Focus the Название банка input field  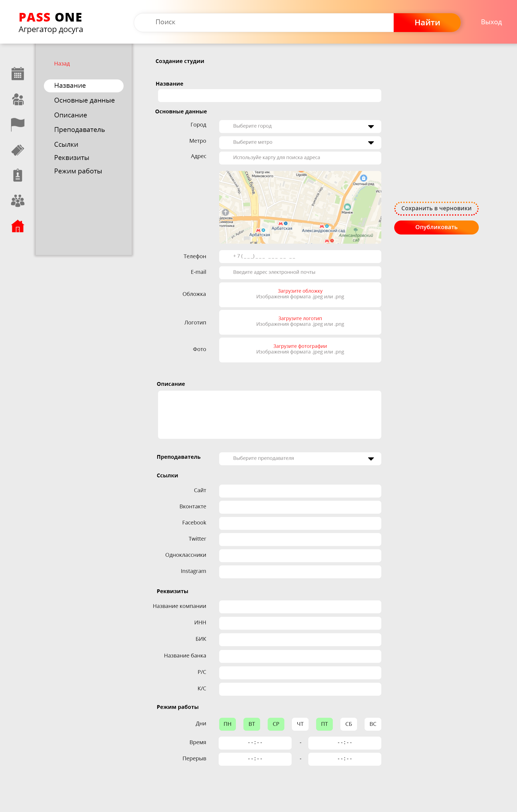click(x=300, y=656)
